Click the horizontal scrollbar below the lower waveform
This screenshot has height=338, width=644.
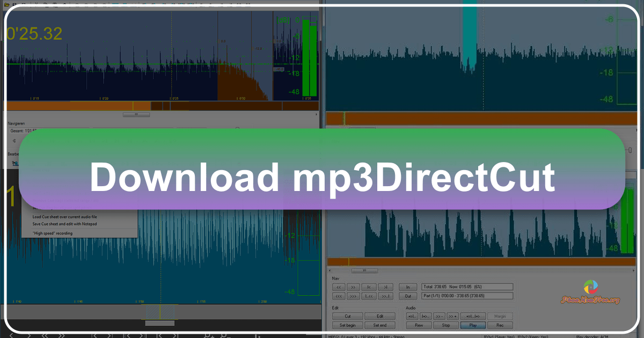[159, 322]
